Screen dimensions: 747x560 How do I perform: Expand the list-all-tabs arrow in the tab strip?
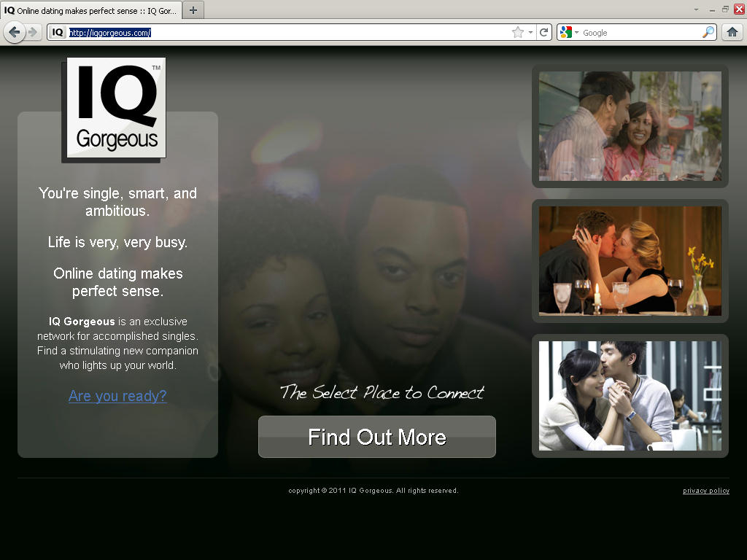click(x=695, y=9)
